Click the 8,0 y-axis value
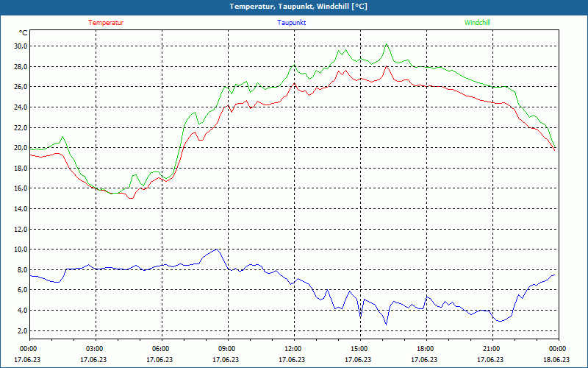 [21, 269]
